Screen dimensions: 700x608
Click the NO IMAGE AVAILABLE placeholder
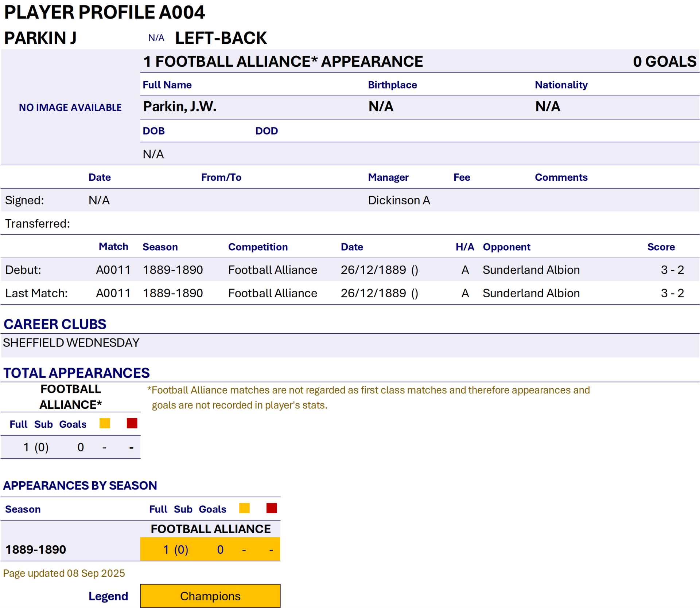(70, 107)
